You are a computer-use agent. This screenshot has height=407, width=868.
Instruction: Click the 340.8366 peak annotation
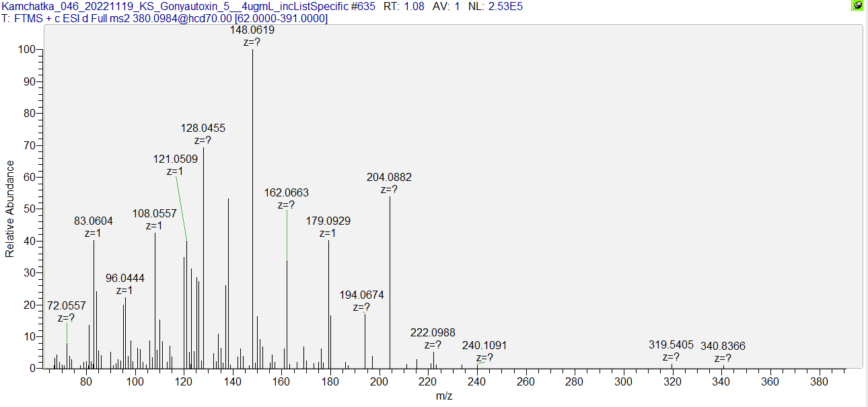(x=723, y=346)
